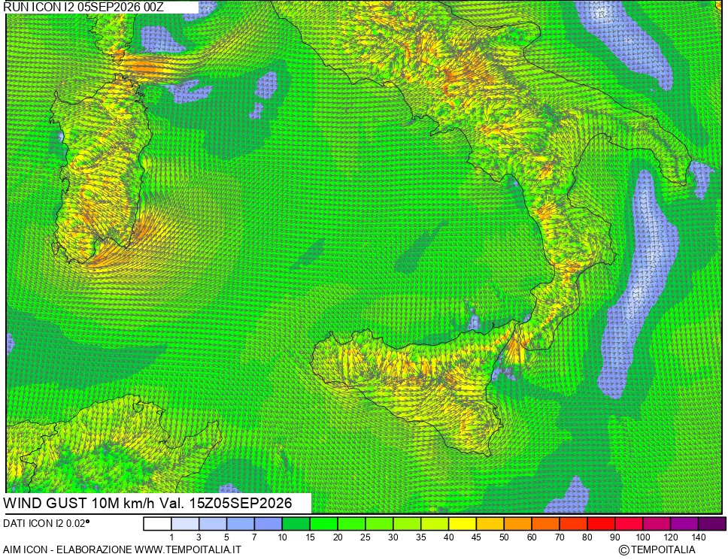
Task: Click the 'WIND GUST 10M km/h Val. 15Z05SEP2026' title
Action: pos(147,504)
